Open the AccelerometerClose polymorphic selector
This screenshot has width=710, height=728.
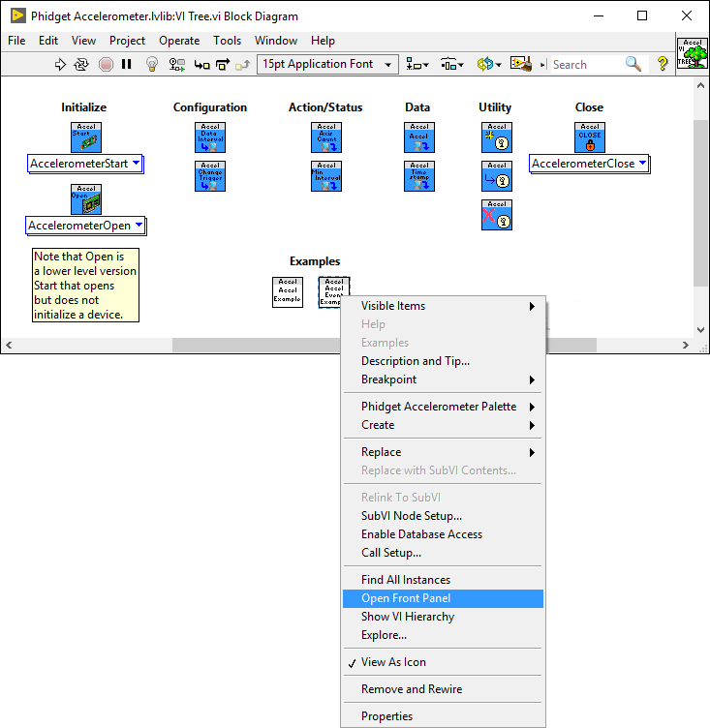(589, 164)
